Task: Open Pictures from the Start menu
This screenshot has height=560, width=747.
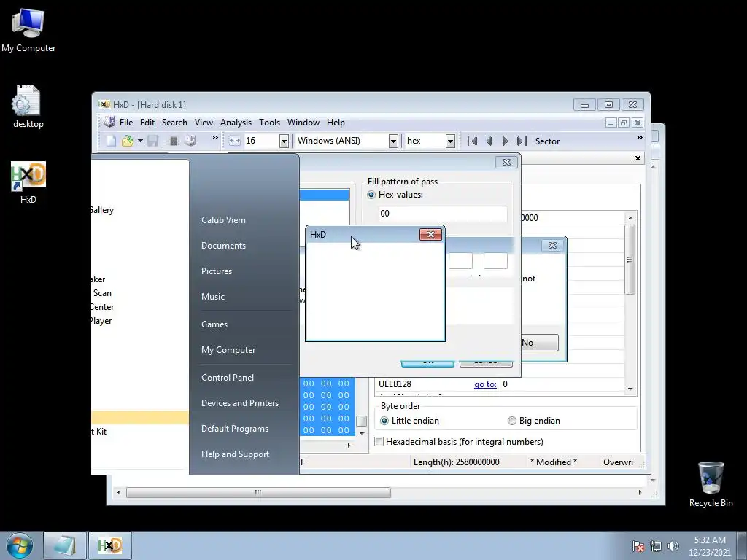Action: tap(217, 271)
